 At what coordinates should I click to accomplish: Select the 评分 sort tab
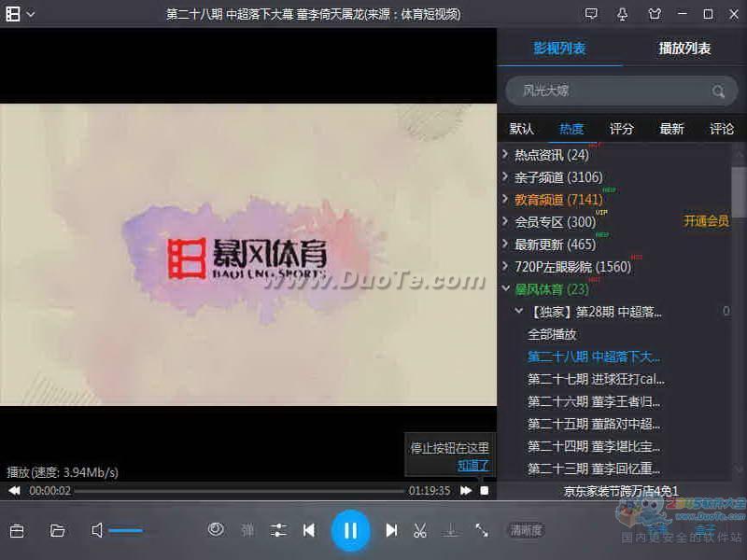[x=622, y=129]
